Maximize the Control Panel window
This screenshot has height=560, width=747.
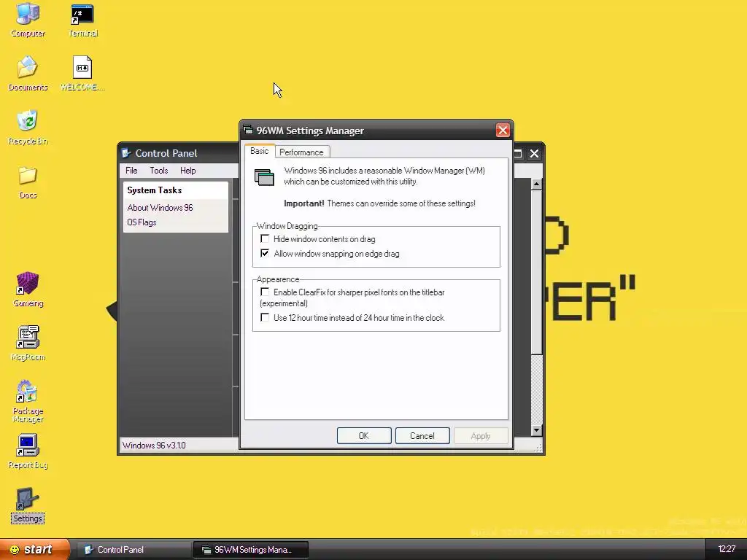[x=518, y=153]
